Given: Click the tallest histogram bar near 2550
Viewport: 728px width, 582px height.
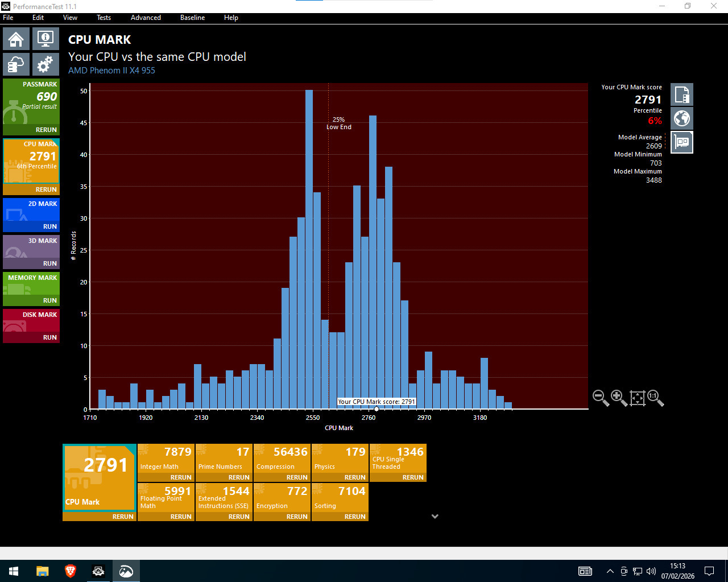Looking at the screenshot, I should (x=309, y=249).
